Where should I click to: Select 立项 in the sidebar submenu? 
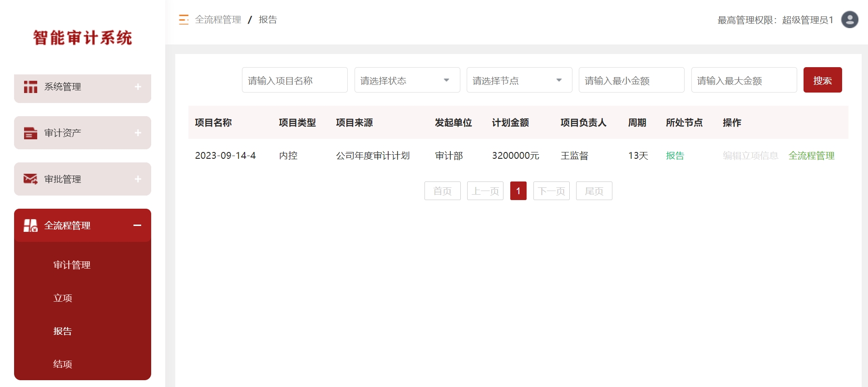[63, 298]
